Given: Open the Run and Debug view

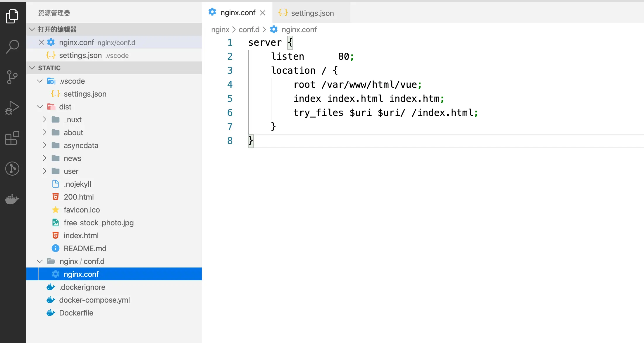Looking at the screenshot, I should click(12, 108).
